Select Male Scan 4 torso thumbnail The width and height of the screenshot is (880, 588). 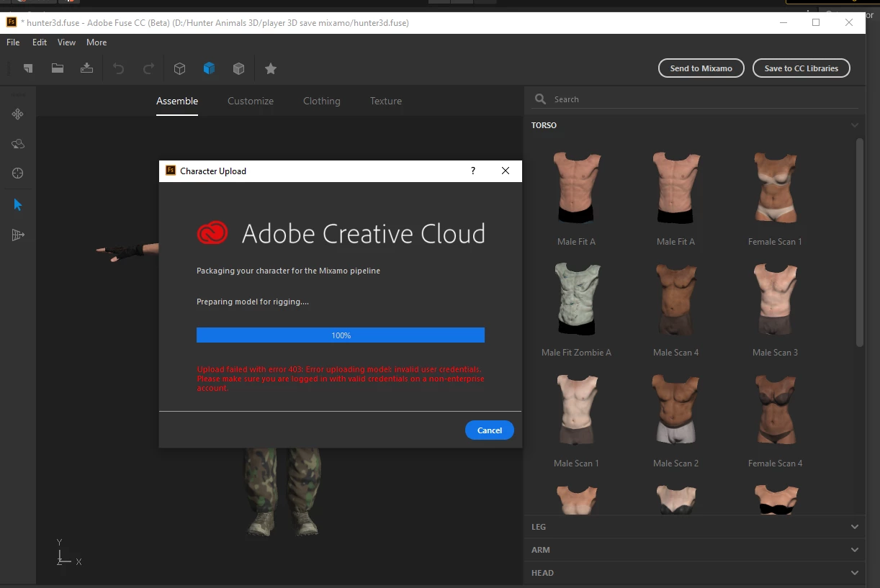[675, 299]
